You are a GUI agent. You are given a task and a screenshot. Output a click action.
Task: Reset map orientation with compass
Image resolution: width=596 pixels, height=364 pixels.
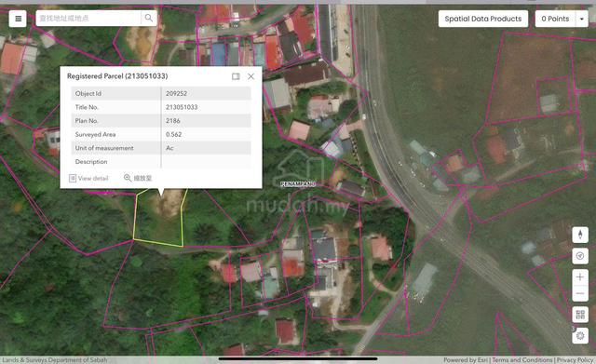click(580, 235)
